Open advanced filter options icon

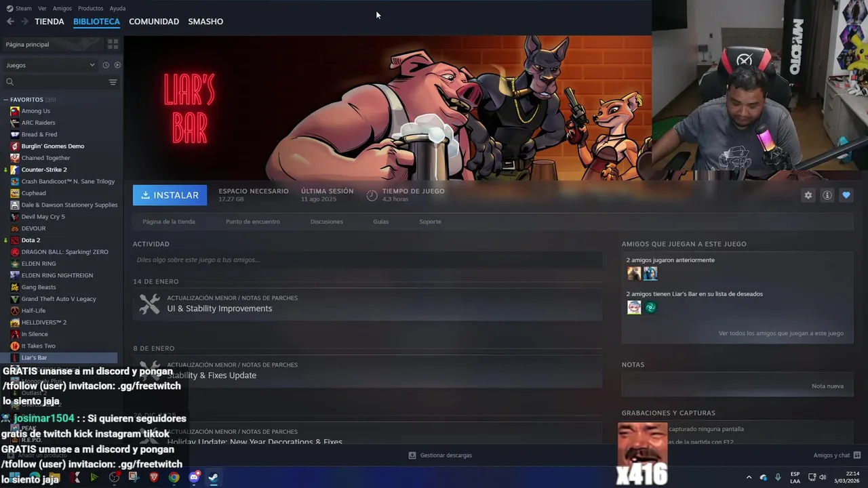tap(113, 82)
